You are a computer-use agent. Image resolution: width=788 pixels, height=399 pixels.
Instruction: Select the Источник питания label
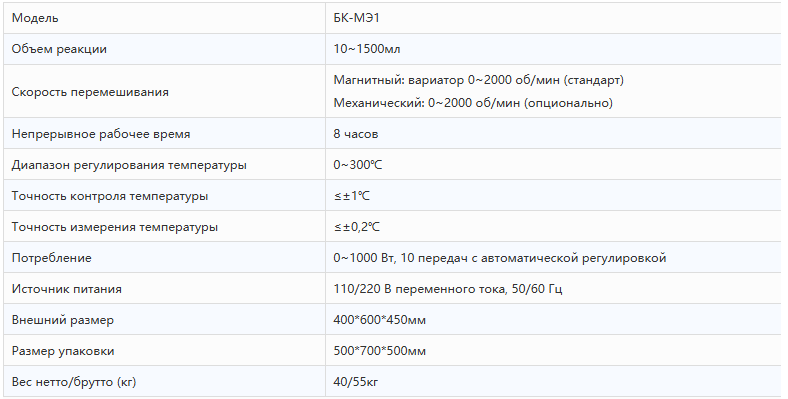[x=66, y=289]
